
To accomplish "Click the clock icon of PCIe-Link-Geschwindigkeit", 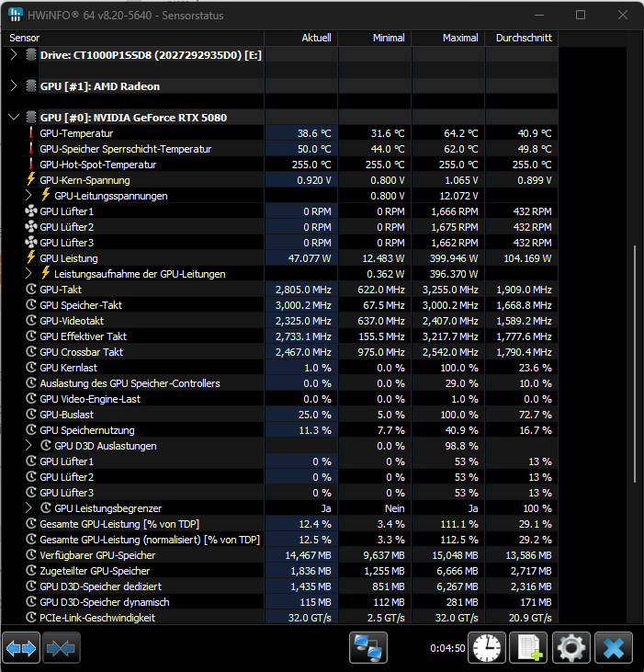I will (31, 617).
